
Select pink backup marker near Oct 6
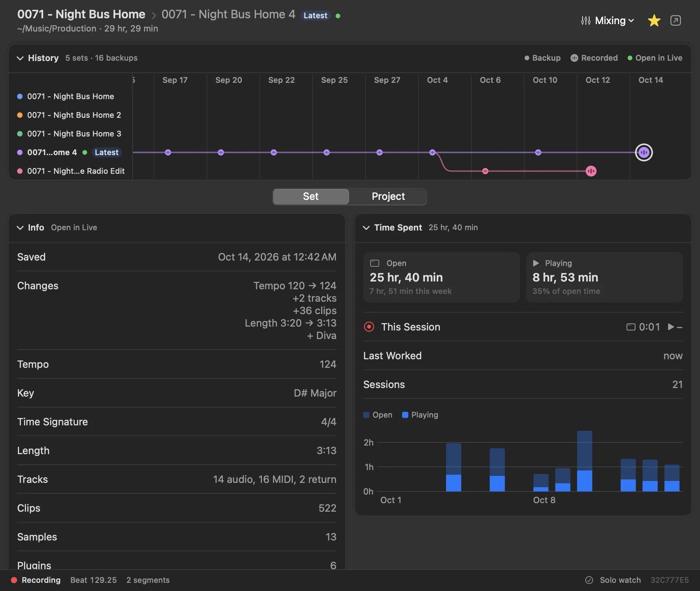pos(485,171)
